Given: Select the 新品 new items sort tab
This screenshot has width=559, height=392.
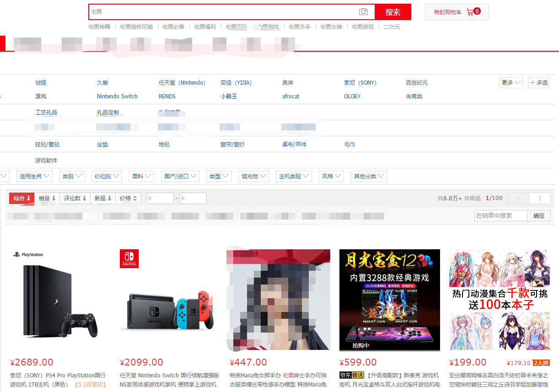Looking at the screenshot, I should click(102, 198).
